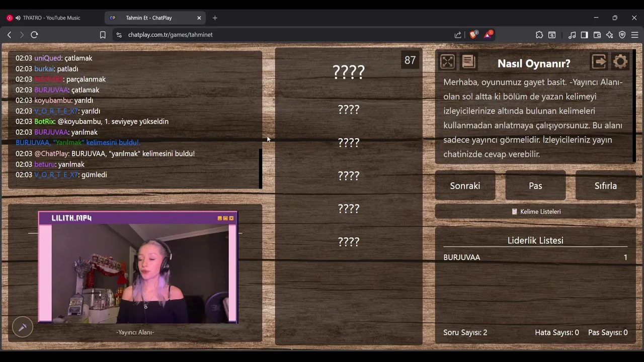This screenshot has width=644, height=362.
Task: Click the parçalanmak chat message
Action: tap(60, 79)
